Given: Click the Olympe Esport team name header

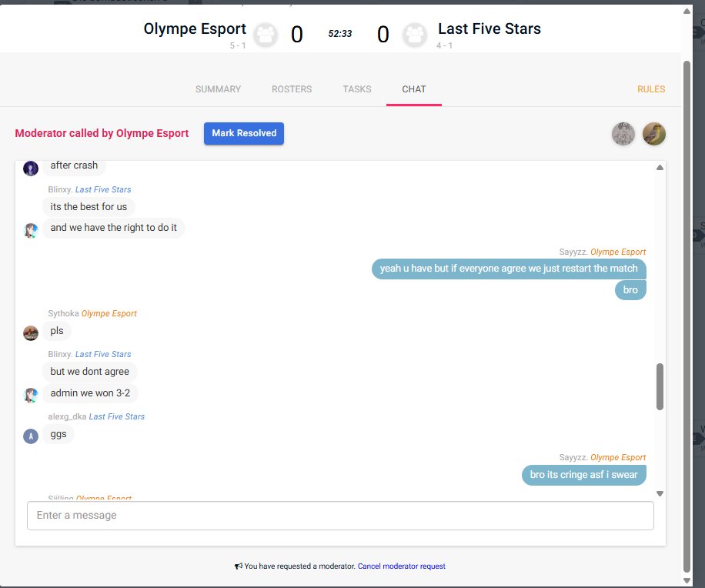Looking at the screenshot, I should pos(195,28).
